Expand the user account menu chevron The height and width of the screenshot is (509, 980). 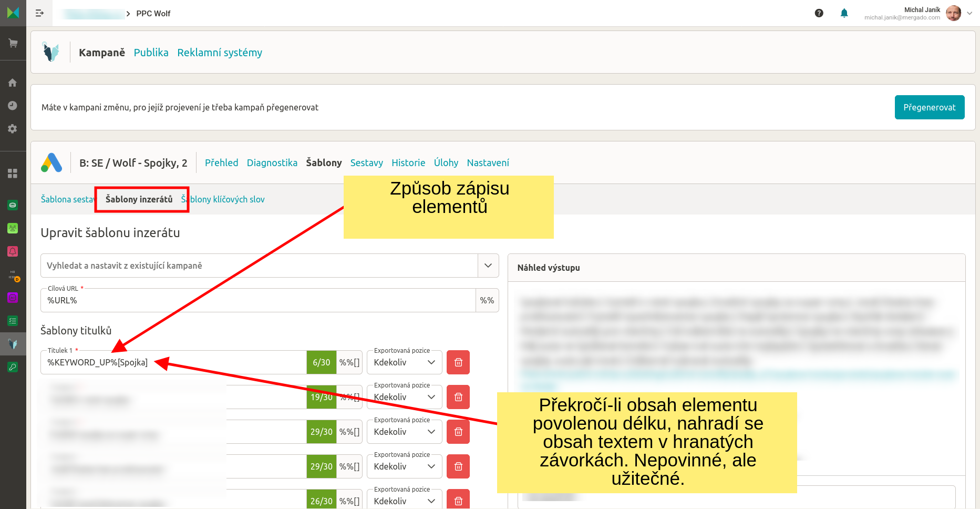coord(969,14)
